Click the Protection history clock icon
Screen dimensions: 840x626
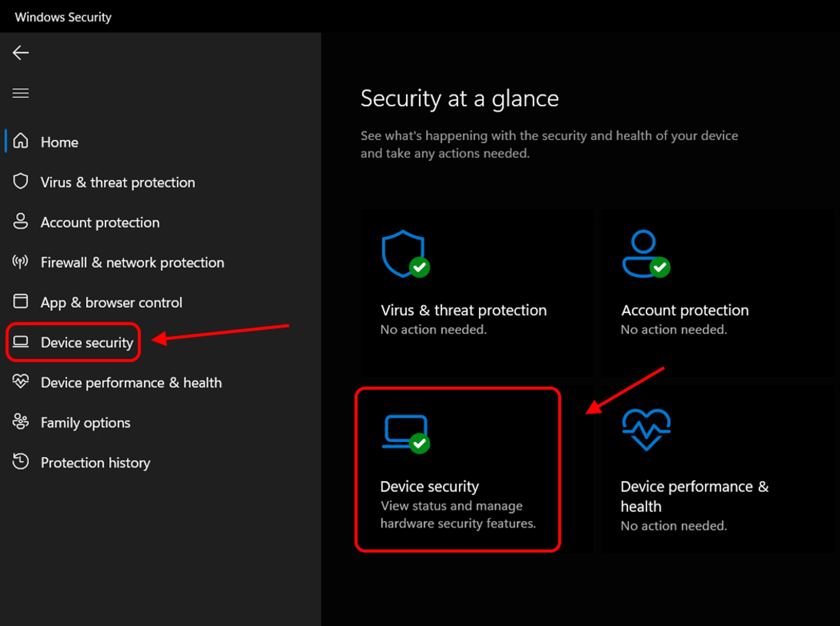tap(20, 462)
